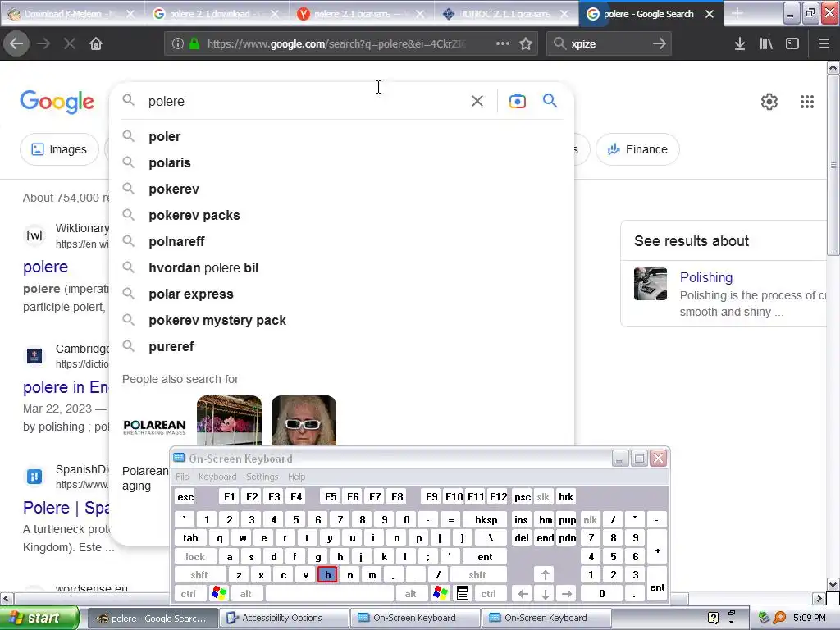This screenshot has height=630, width=840.
Task: Open the Firefox downloads arrow icon
Action: (740, 43)
